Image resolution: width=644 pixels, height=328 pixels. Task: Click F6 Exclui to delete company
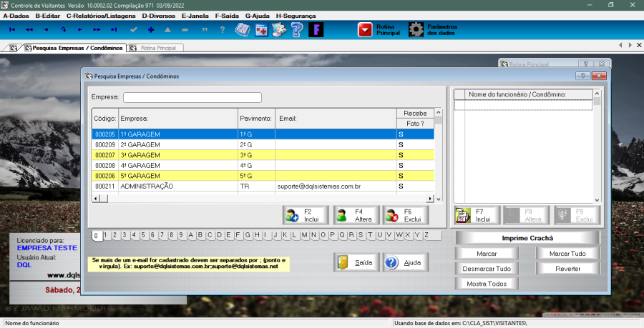point(406,215)
